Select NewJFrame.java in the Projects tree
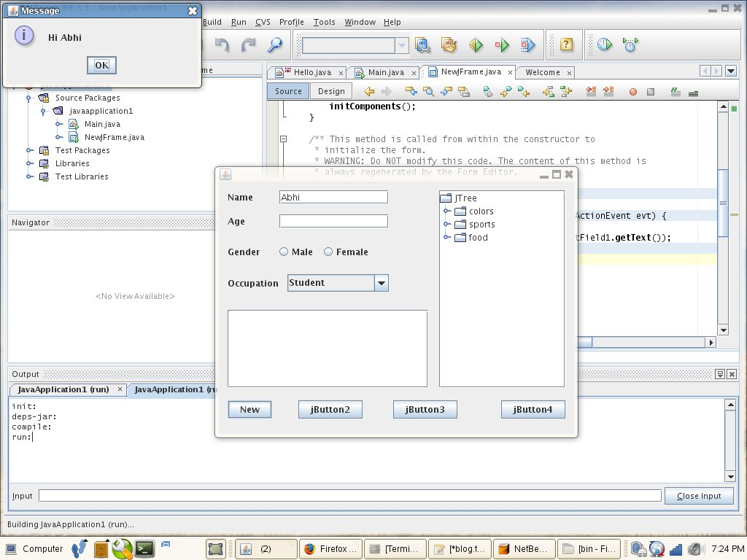The height and width of the screenshot is (560, 747). pos(115,137)
